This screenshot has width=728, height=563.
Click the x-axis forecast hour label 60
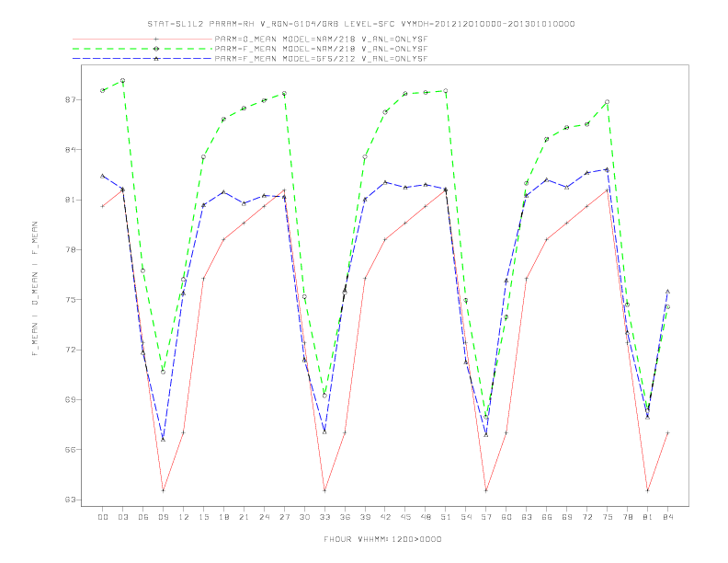tap(506, 517)
